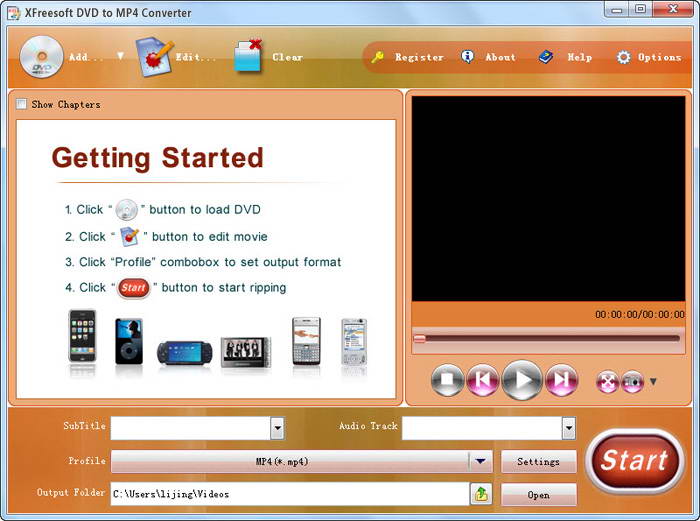Click the Settings button
The image size is (700, 521).
pos(538,462)
